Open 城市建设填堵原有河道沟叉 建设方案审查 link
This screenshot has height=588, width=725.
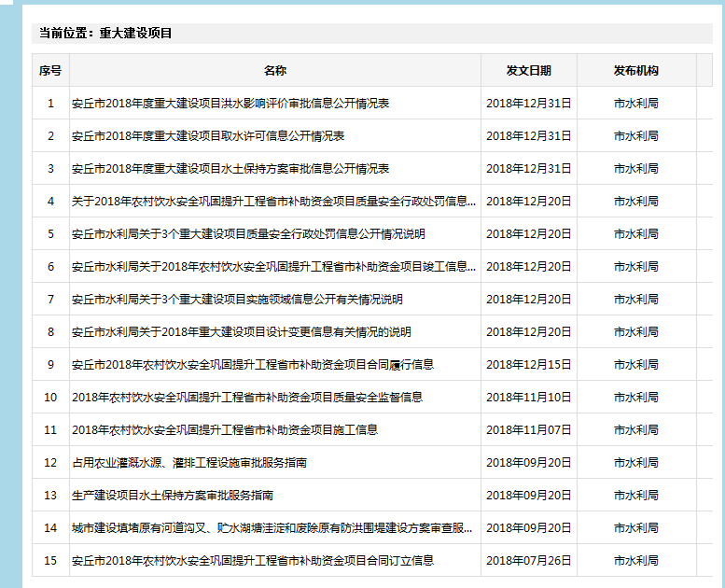272,528
